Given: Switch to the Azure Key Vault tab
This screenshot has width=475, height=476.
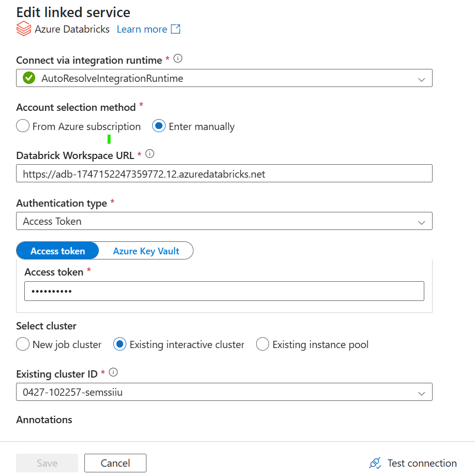Looking at the screenshot, I should pyautogui.click(x=146, y=251).
